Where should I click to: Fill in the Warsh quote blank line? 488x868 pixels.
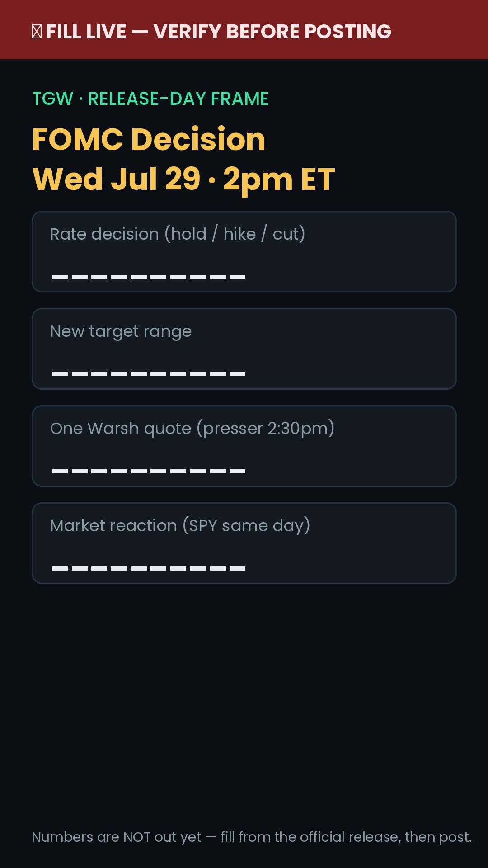tap(149, 471)
